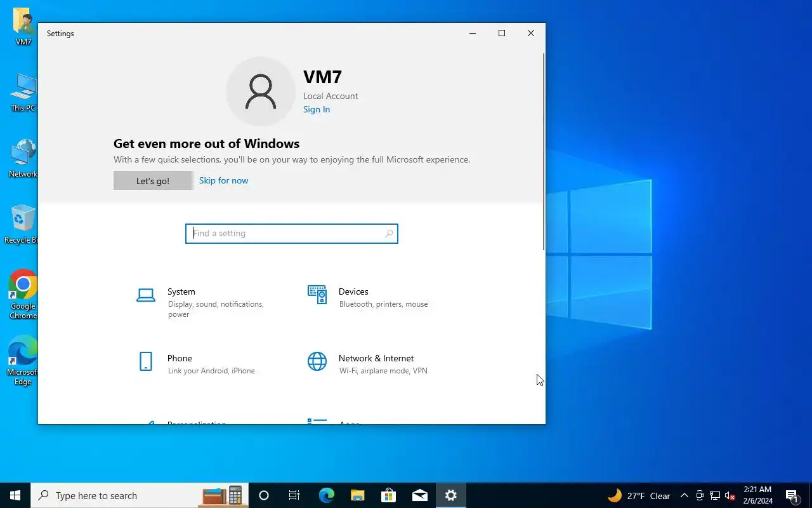Image resolution: width=812 pixels, height=508 pixels.
Task: Click Wi-Fi, airplane mode, VPN description
Action: [383, 371]
